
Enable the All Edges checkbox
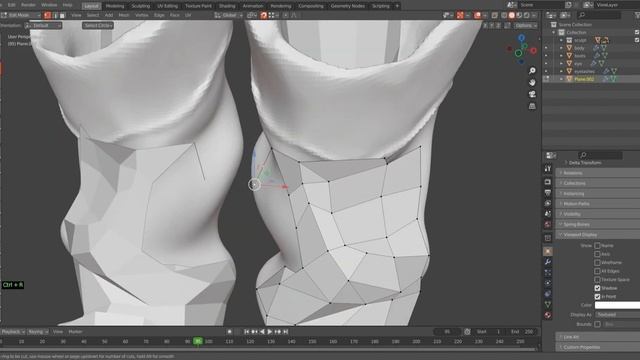tap(597, 271)
